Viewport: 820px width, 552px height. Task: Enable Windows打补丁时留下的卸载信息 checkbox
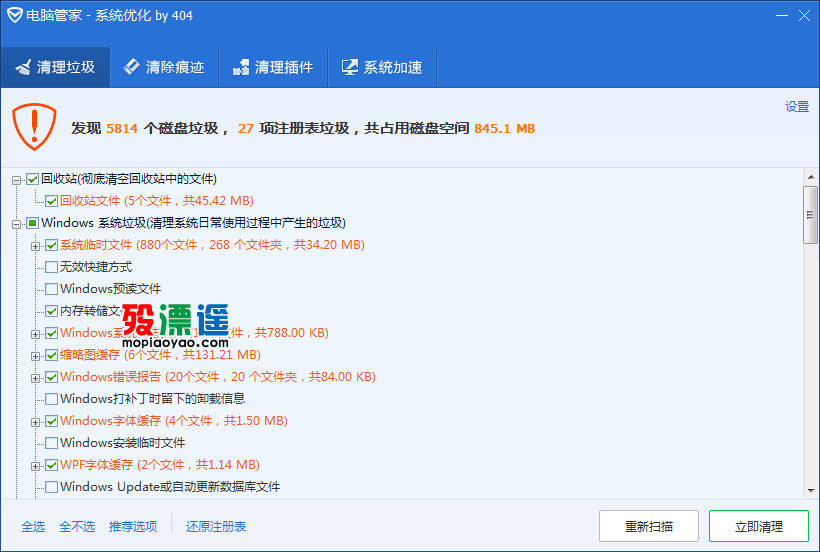(51, 399)
